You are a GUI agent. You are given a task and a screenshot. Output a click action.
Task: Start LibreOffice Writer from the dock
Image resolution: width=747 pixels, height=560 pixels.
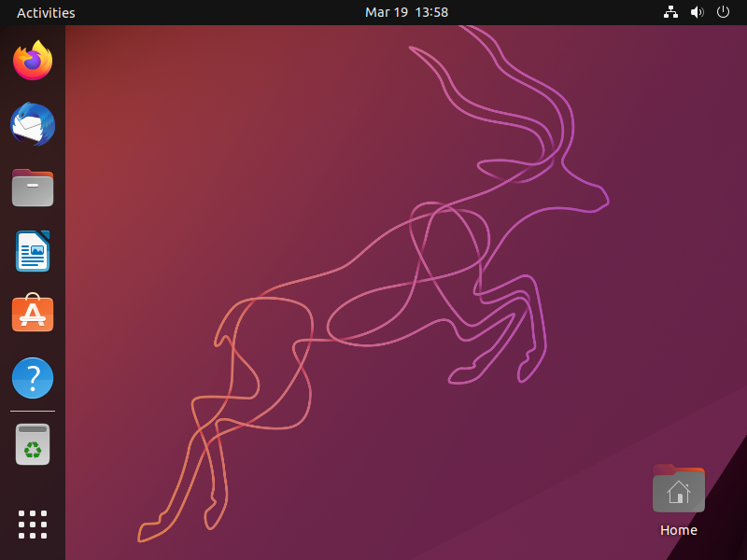[33, 251]
